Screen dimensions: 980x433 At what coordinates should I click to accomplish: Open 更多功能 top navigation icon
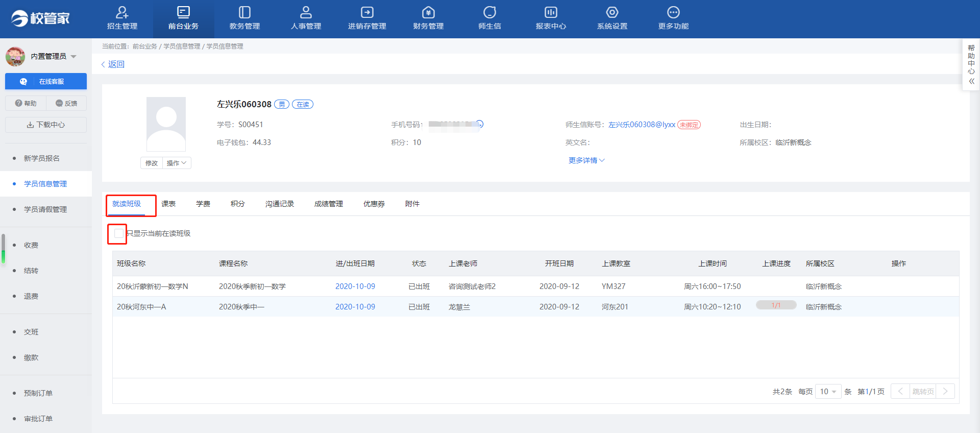point(673,12)
